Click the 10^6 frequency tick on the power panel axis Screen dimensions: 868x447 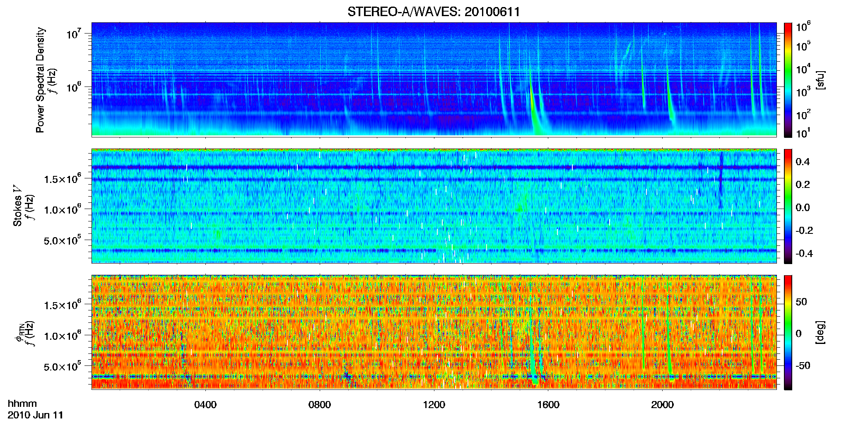(73, 87)
